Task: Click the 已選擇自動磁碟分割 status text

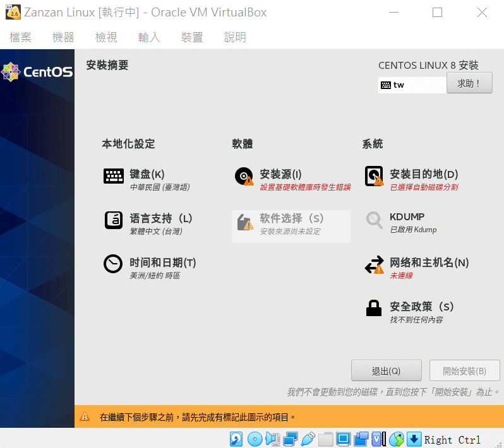Action: (424, 187)
